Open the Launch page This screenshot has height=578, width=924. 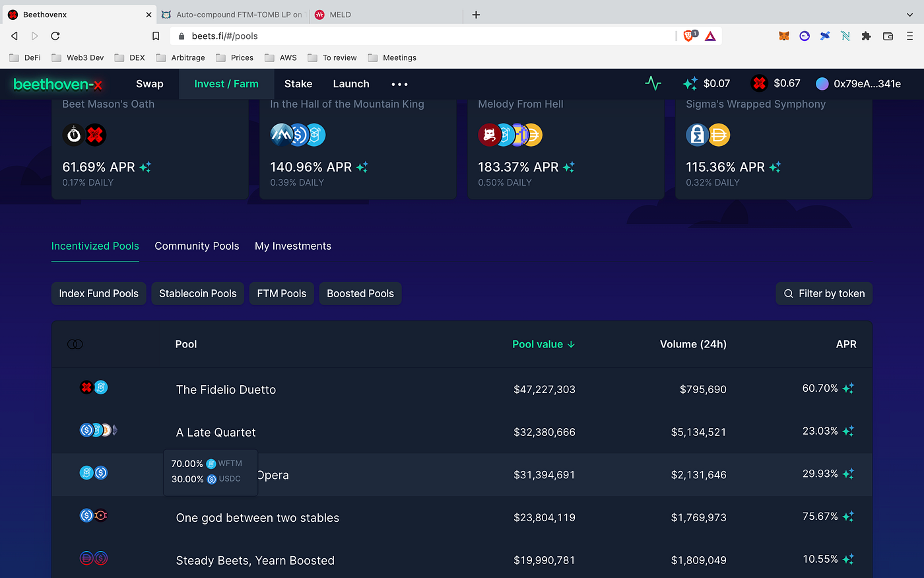tap(351, 84)
